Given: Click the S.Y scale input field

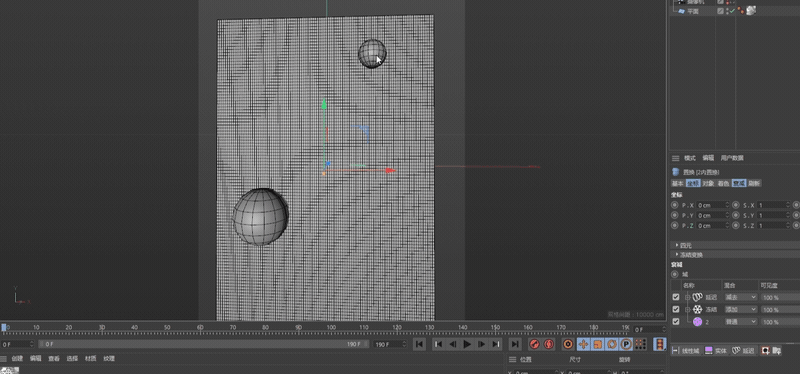Looking at the screenshot, I should pos(774,215).
